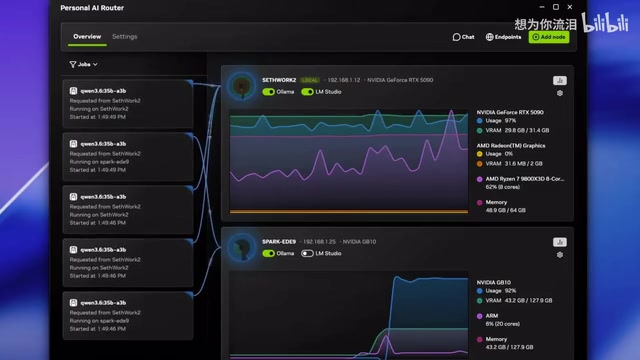Click AMD Radeon VRAM orange legend dot
Screen dimensions: 640x360
point(480,164)
